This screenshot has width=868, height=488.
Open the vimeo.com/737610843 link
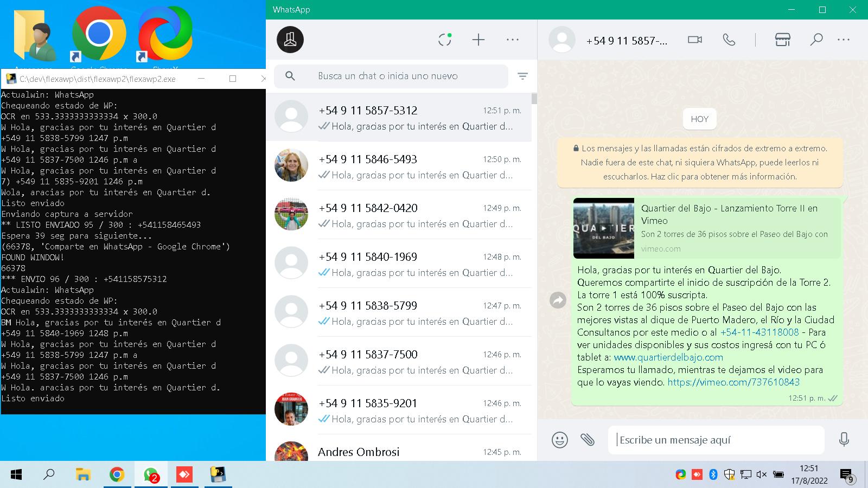[733, 382]
